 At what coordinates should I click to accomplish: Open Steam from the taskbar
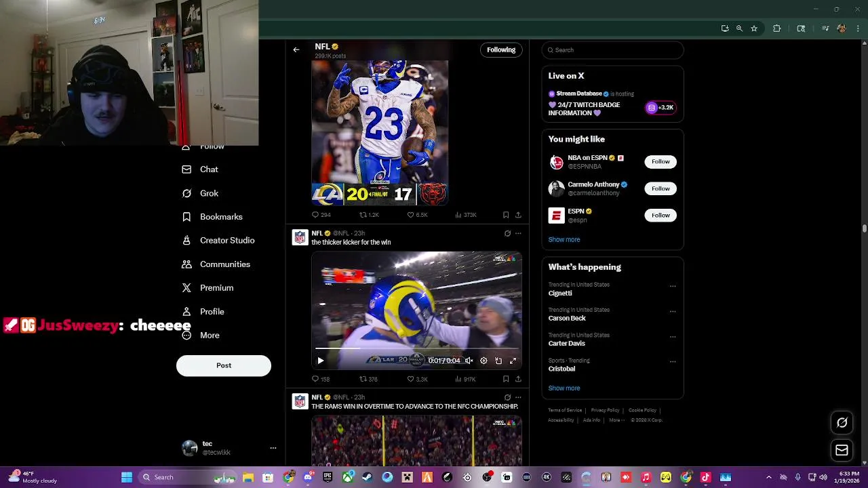(368, 477)
